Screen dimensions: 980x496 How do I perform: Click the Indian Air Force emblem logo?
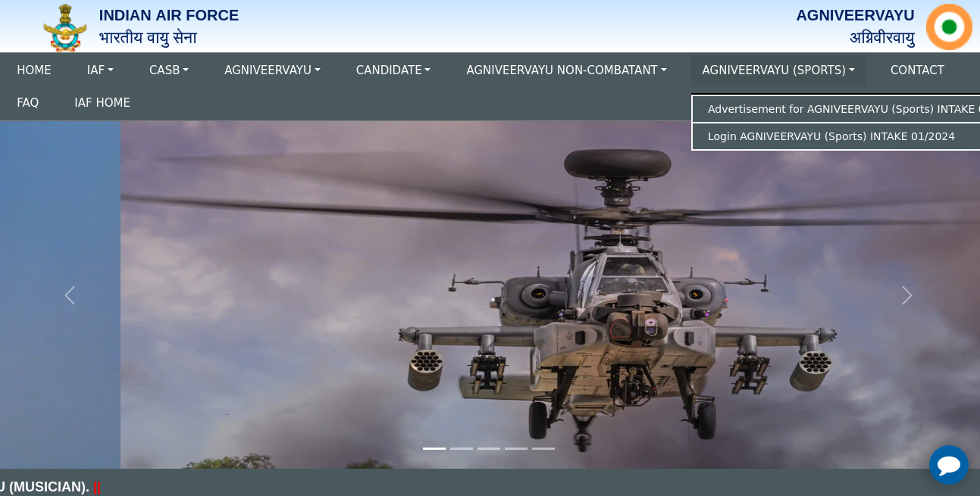(65, 27)
